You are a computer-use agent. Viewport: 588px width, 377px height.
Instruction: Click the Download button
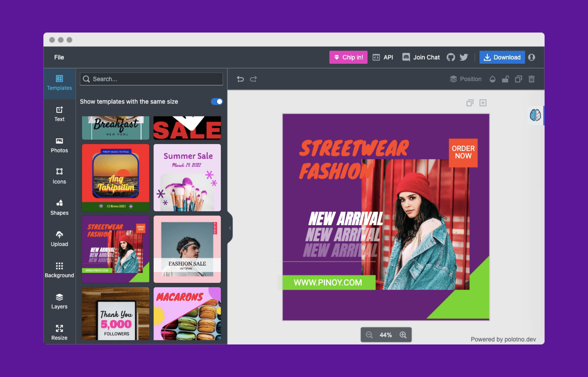point(502,57)
